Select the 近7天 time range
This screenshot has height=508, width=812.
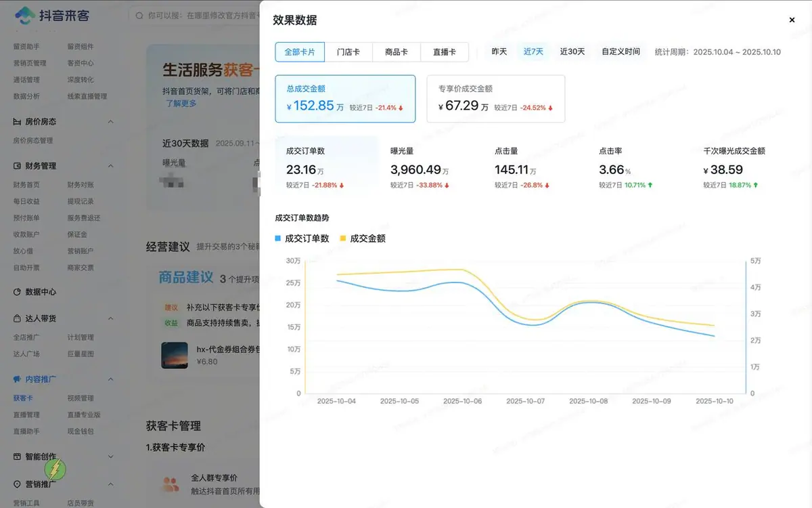(x=533, y=51)
